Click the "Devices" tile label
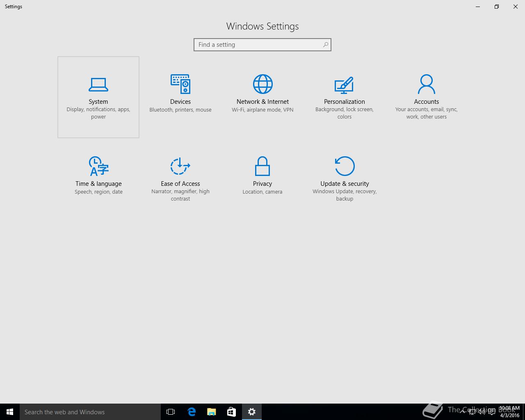This screenshot has width=525, height=420. pos(180,102)
